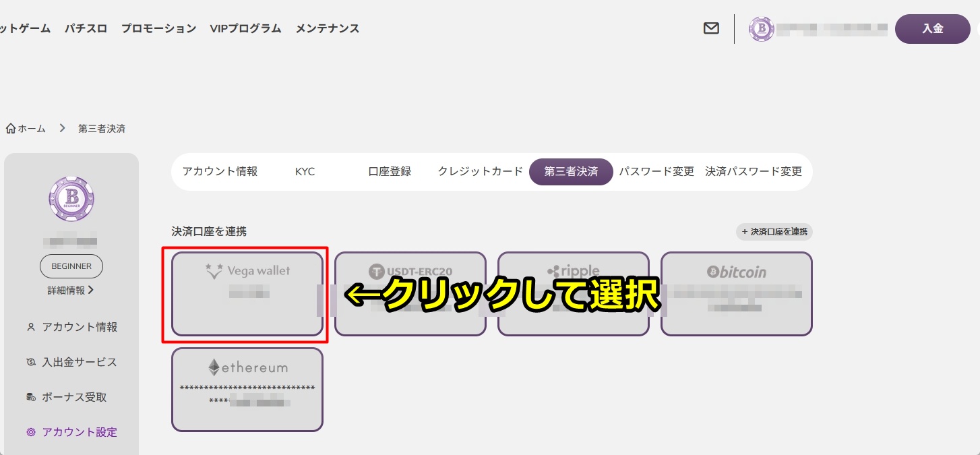Click the + 決済口座を連携 button
Screen dimensions: 980x455
click(x=774, y=232)
